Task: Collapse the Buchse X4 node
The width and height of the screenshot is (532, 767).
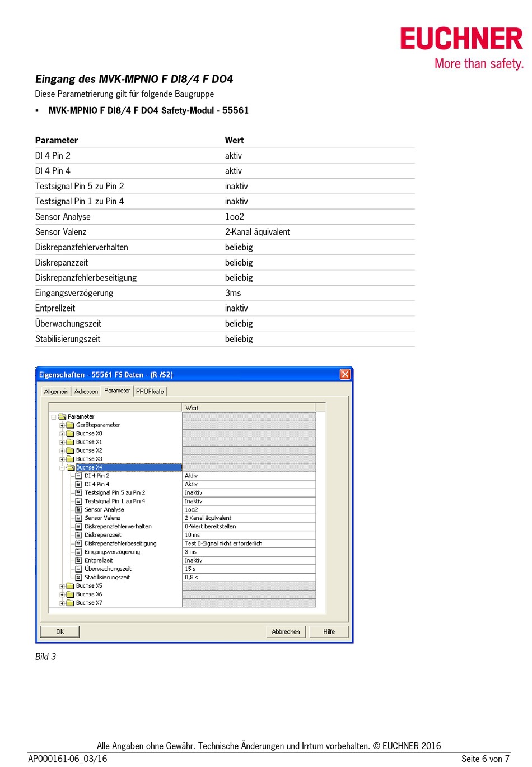Action: [x=62, y=467]
